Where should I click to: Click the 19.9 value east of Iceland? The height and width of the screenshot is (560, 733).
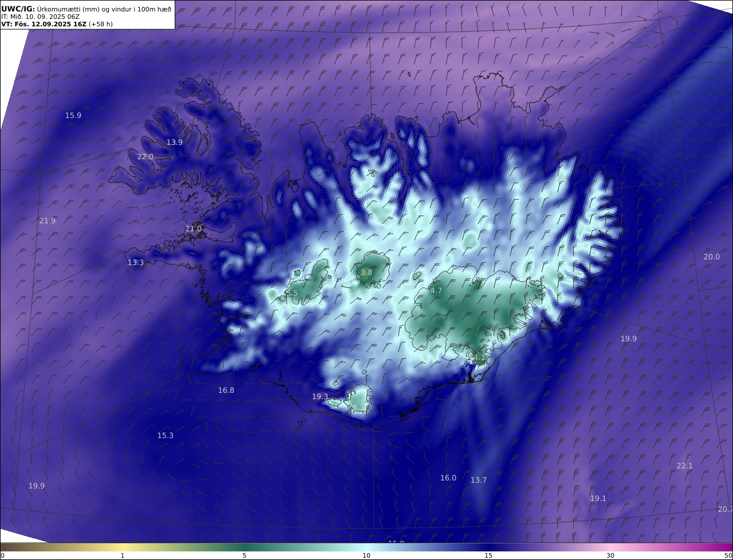pyautogui.click(x=628, y=338)
